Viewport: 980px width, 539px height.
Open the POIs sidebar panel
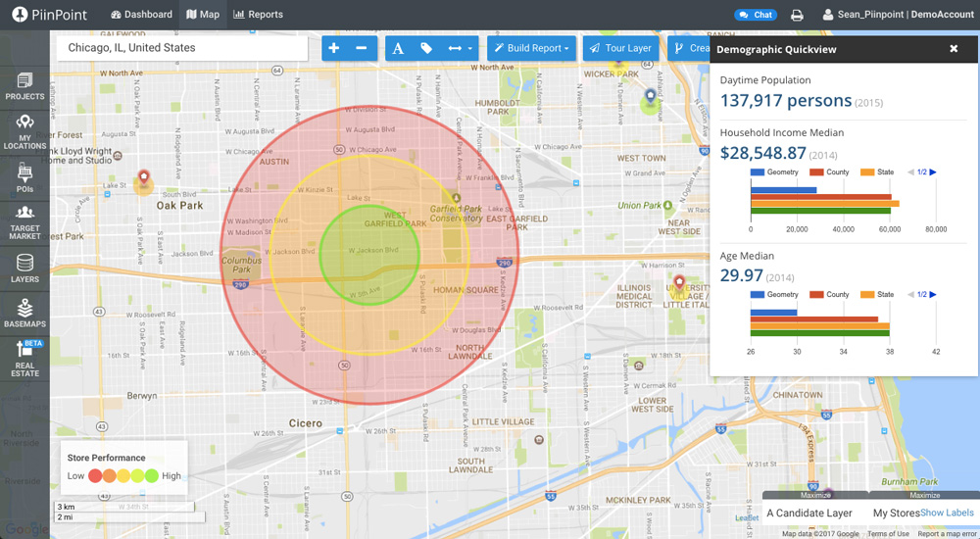point(24,176)
